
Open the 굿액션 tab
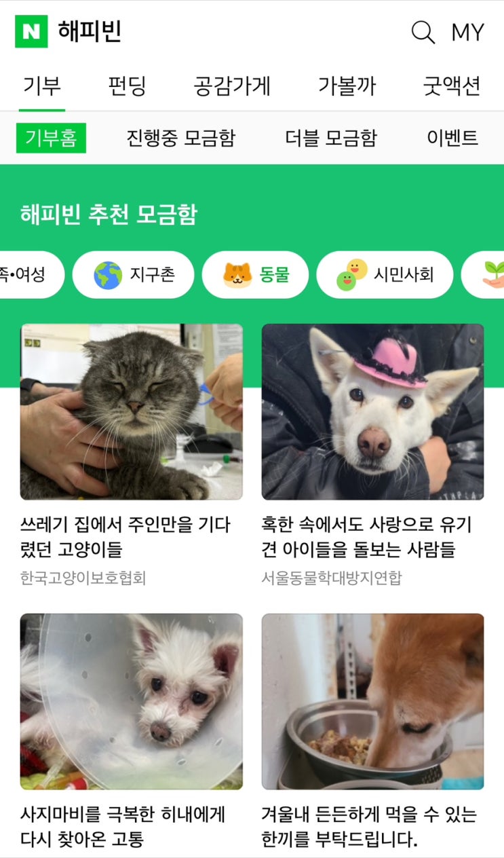[x=452, y=86]
